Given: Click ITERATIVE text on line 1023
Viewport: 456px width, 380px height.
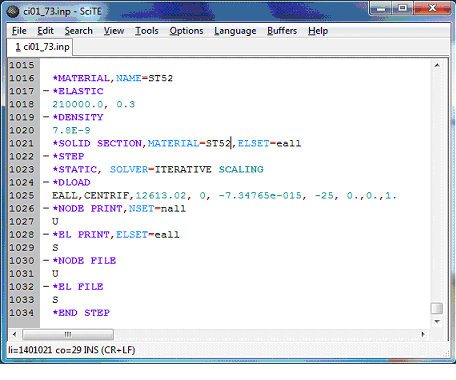Looking at the screenshot, I should point(183,169).
